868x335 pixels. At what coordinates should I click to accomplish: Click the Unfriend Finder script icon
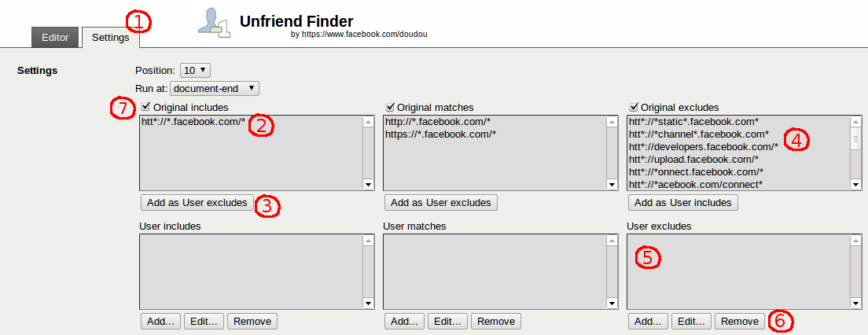[x=213, y=22]
